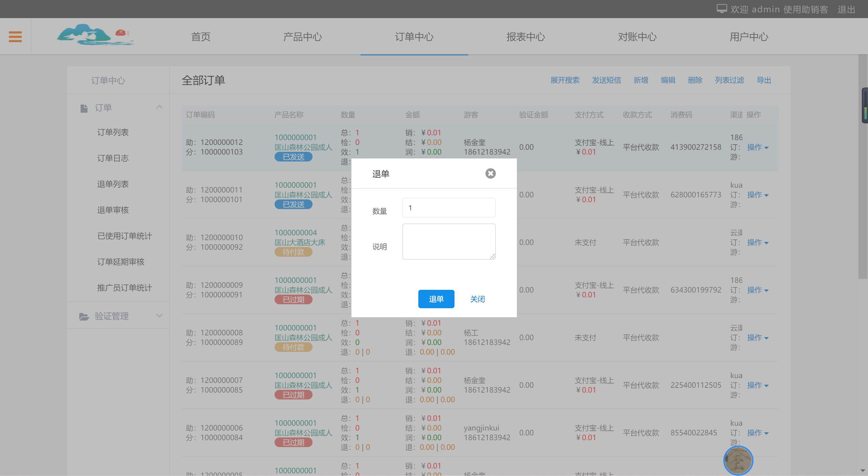Expand the 验证管理 sidebar section
Image resolution: width=868 pixels, height=476 pixels.
(159, 315)
